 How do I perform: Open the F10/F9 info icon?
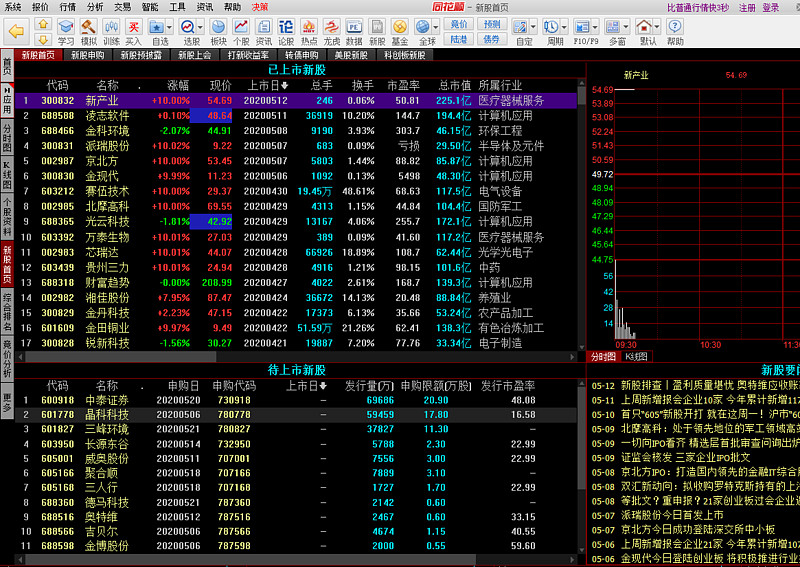pos(582,32)
